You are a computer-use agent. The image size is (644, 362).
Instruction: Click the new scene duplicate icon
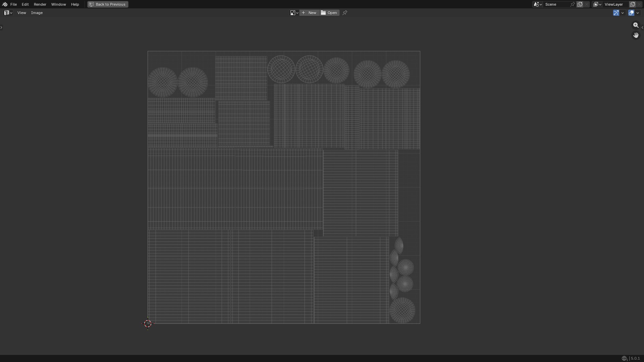(x=580, y=4)
